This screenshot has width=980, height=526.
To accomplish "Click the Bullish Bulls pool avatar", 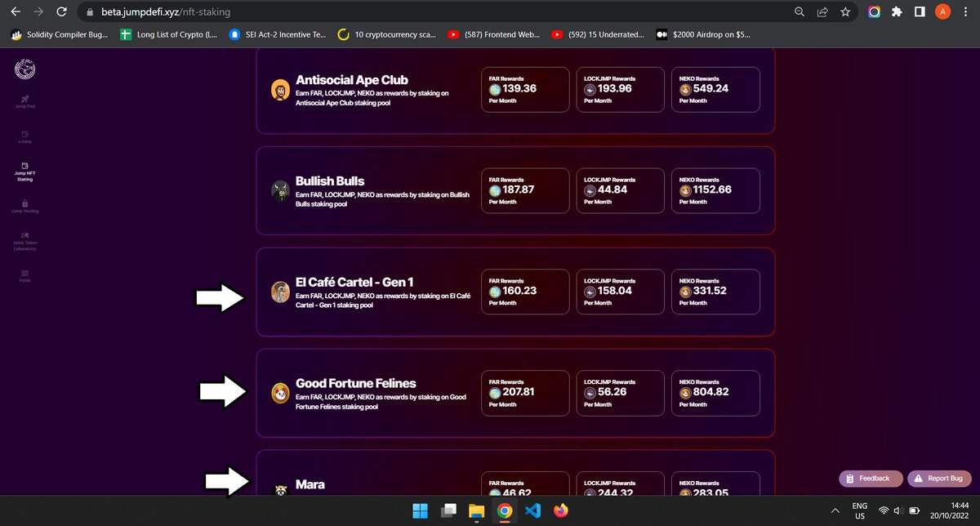I will pos(280,191).
